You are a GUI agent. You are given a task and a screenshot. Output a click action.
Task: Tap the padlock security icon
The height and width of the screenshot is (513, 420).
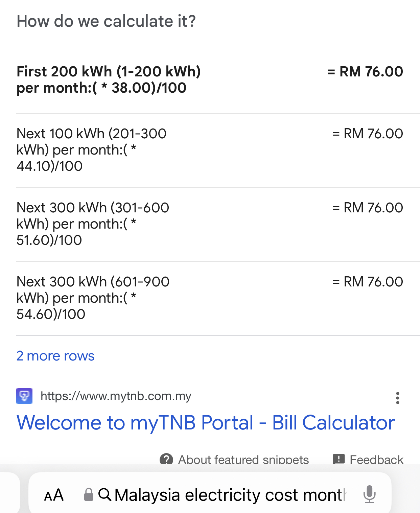point(89,494)
